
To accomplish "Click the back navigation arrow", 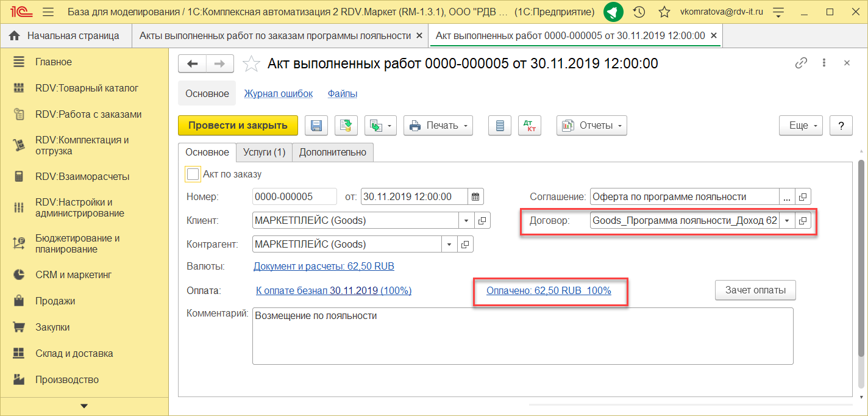I will (193, 63).
